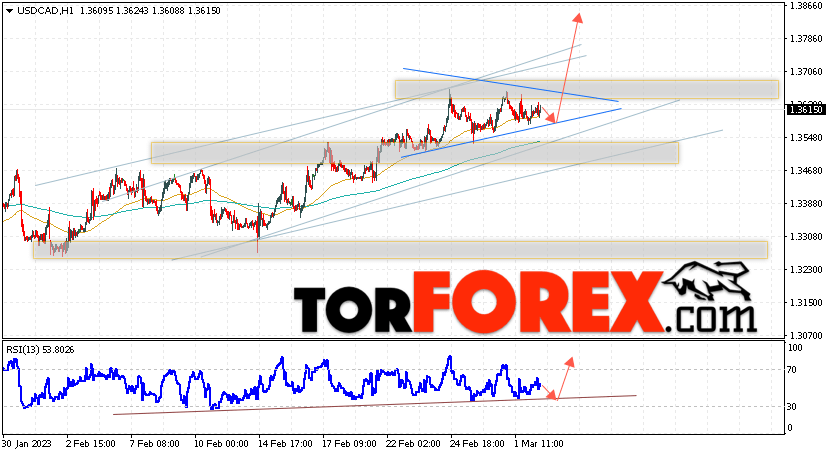The width and height of the screenshot is (830, 455).
Task: Click the 1.34680 price axis label
Action: click(806, 170)
